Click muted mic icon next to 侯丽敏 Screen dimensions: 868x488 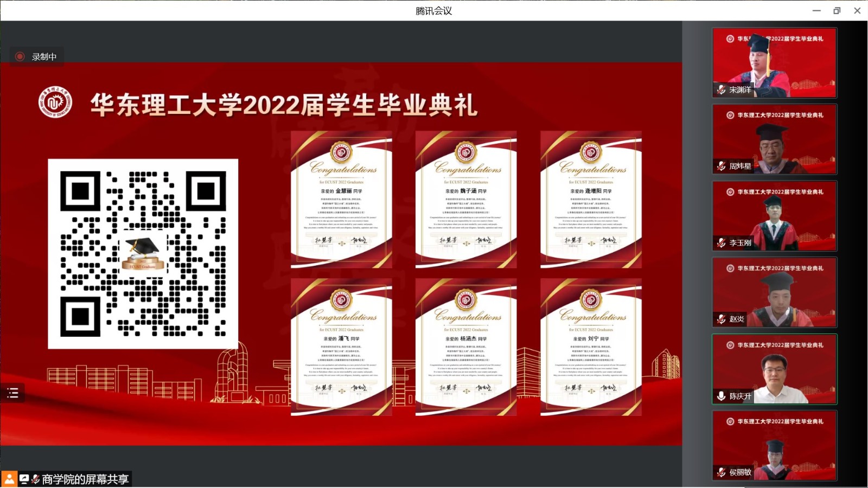721,472
